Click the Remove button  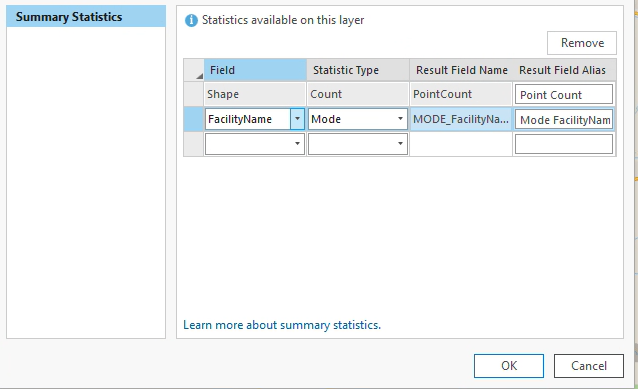tap(582, 43)
